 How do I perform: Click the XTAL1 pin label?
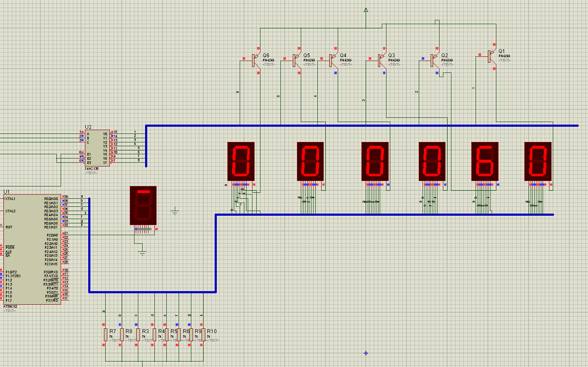coord(10,199)
